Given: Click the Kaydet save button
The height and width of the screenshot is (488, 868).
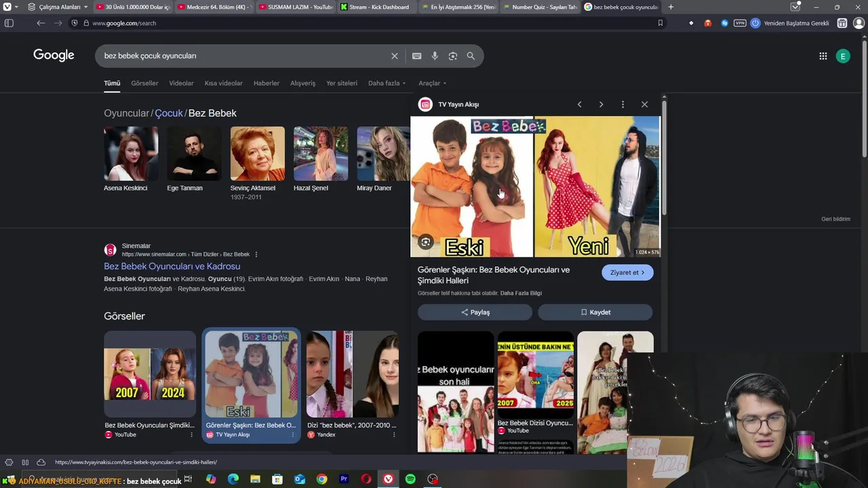Looking at the screenshot, I should click(595, 312).
